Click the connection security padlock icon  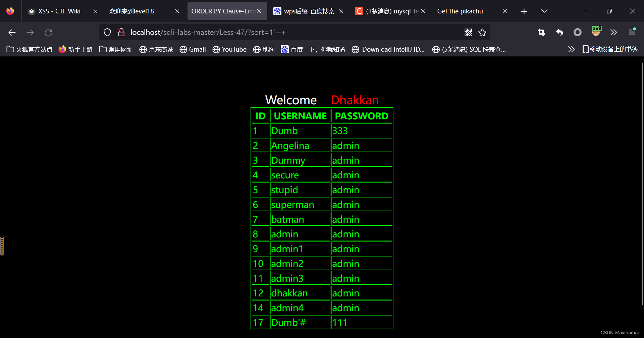(x=121, y=32)
